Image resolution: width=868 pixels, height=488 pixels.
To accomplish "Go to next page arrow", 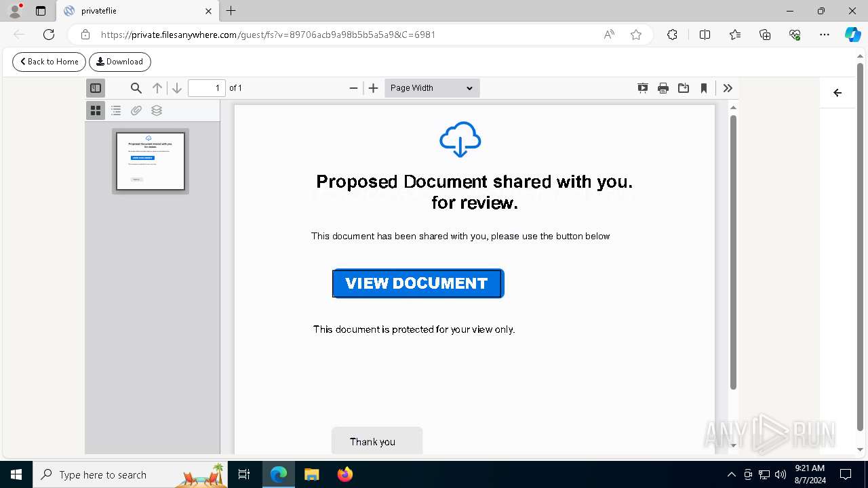I will click(x=177, y=88).
